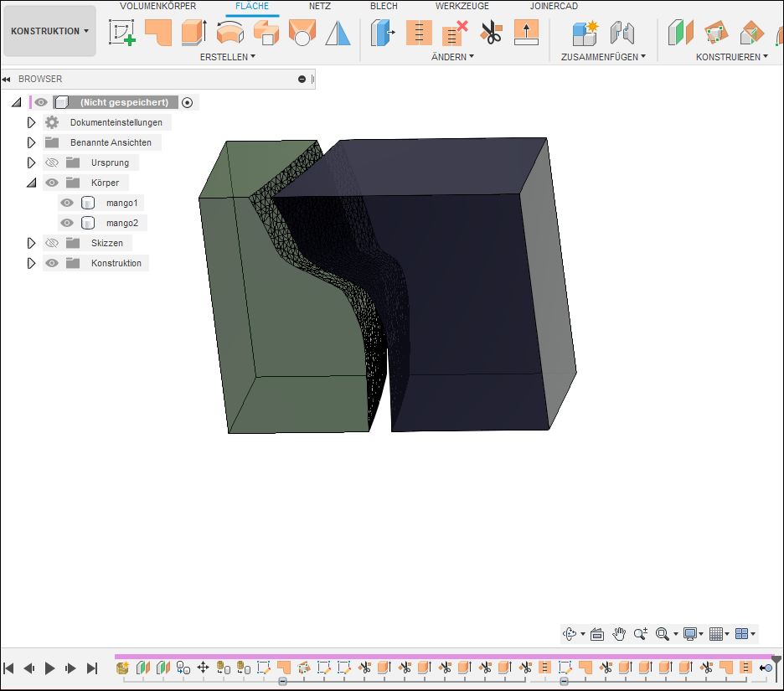
Task: Select the Move feature in the timeline
Action: coord(203,668)
